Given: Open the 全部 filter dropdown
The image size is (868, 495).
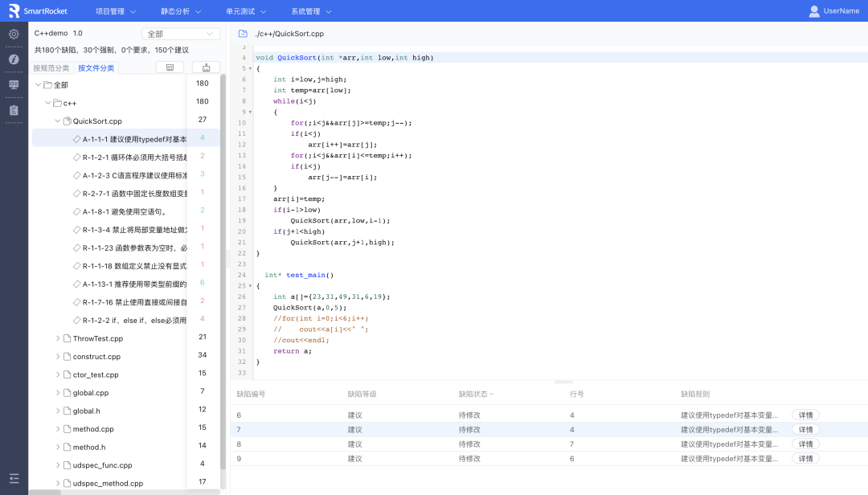Looking at the screenshot, I should pyautogui.click(x=181, y=34).
